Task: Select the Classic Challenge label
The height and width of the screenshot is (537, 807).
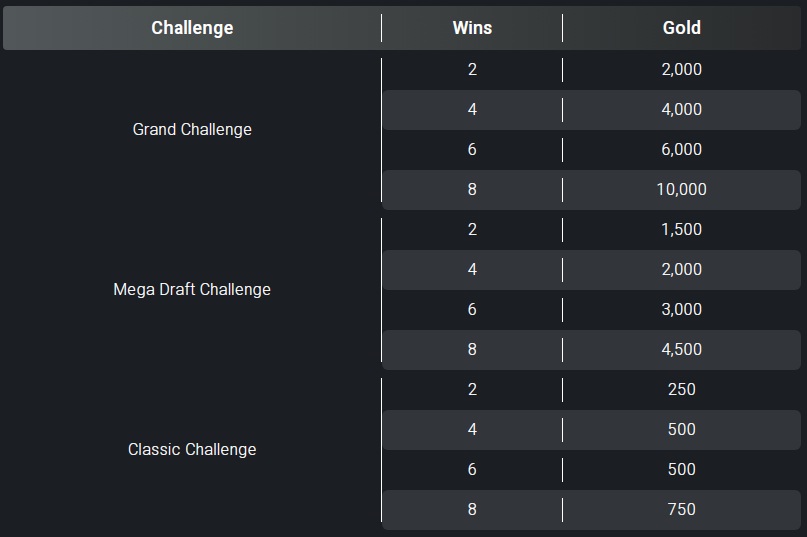Action: click(x=192, y=449)
